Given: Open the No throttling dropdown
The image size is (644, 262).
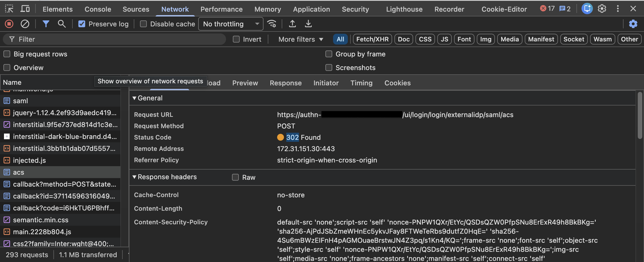Looking at the screenshot, I should 231,24.
